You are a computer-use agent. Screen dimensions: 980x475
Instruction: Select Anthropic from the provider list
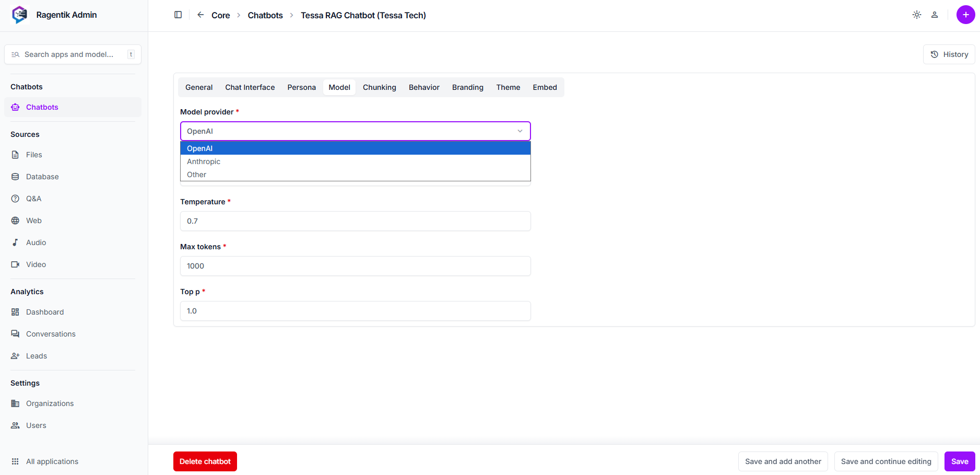pos(204,161)
